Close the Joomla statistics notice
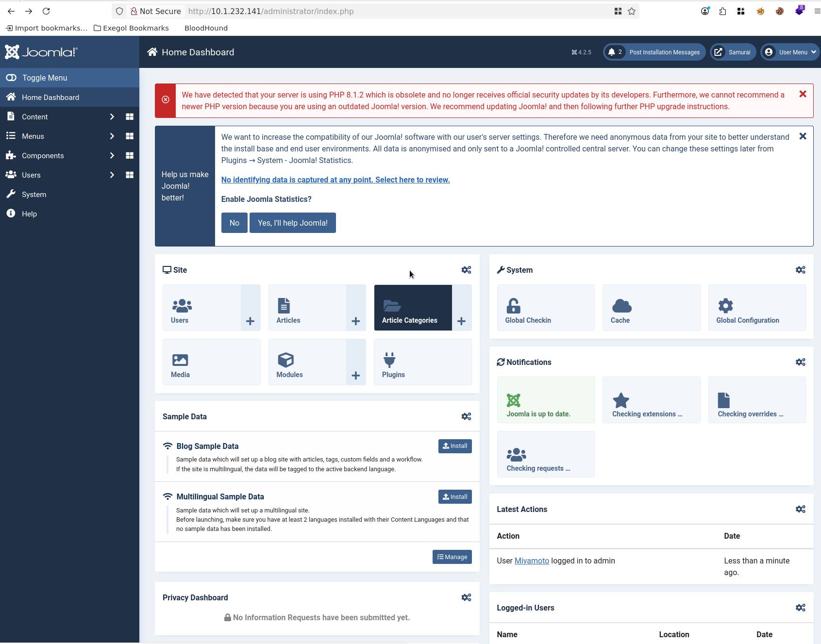821x644 pixels. pyautogui.click(x=803, y=136)
